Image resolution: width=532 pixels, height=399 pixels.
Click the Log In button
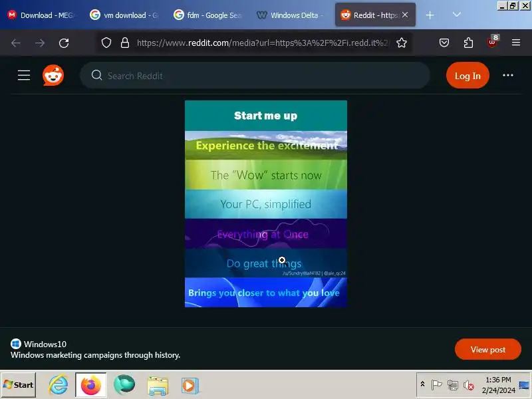coord(467,75)
